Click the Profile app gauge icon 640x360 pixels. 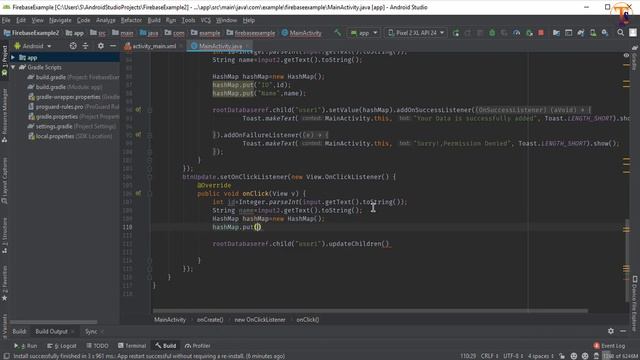(x=517, y=33)
